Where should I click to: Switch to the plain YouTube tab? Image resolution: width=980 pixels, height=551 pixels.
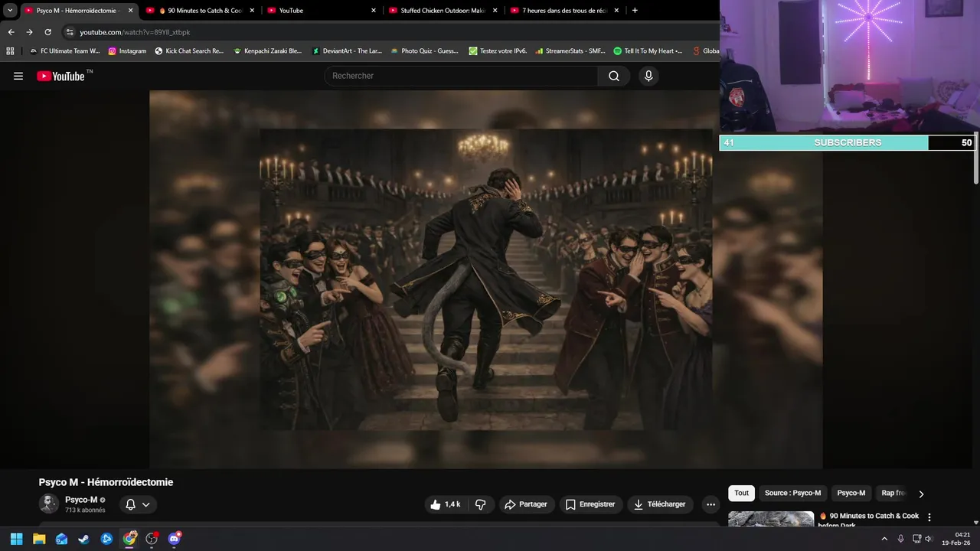[321, 10]
